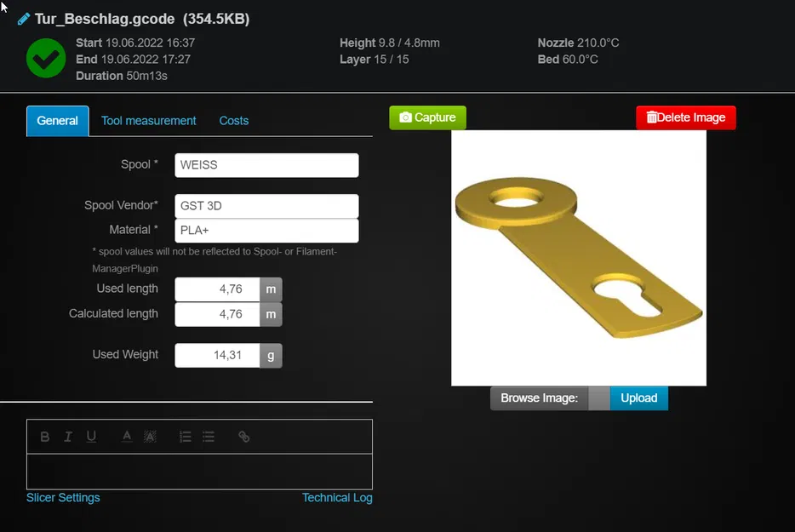The height and width of the screenshot is (532, 795).
Task: Click the End 19.06.2022 17:27 text
Action: point(134,60)
